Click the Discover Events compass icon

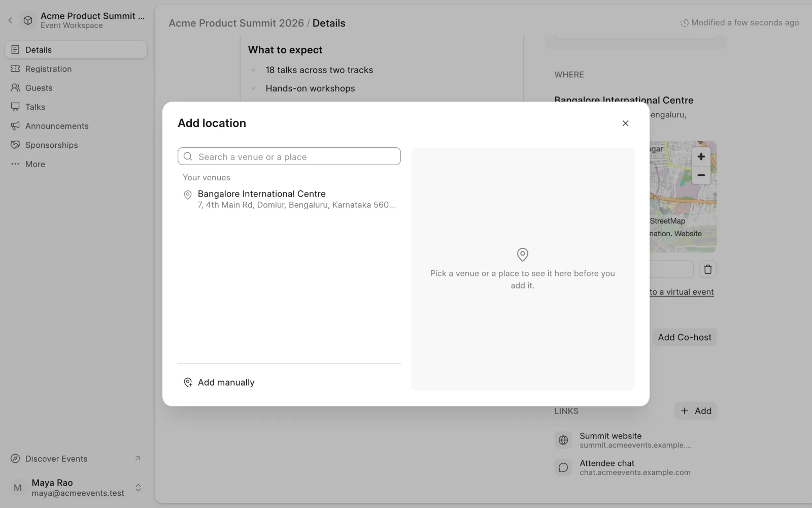pyautogui.click(x=15, y=459)
